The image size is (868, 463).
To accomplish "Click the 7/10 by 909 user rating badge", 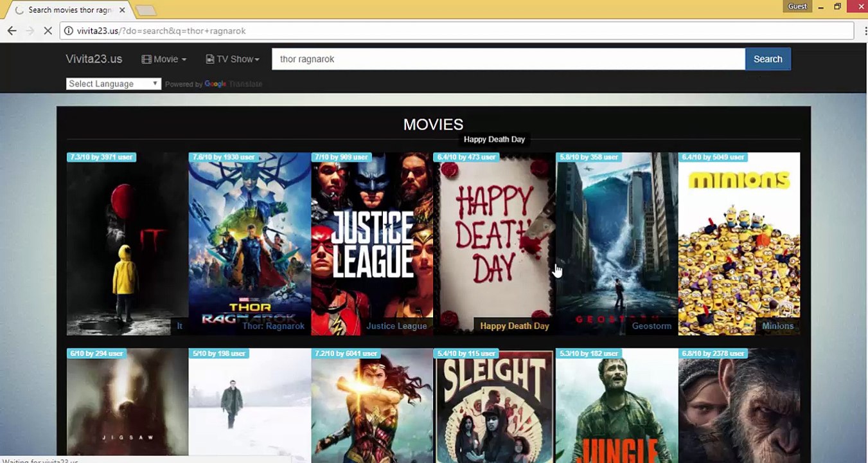I will [x=341, y=157].
